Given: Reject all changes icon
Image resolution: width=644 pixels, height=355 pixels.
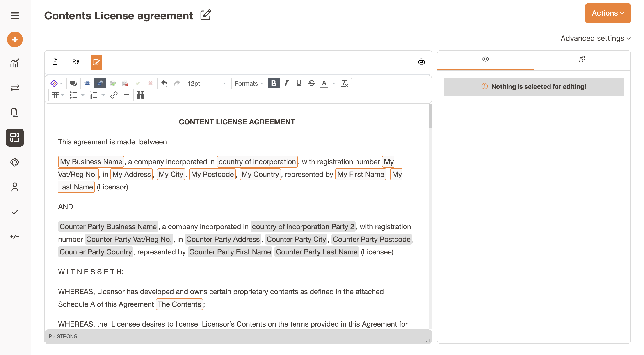Looking at the screenshot, I should pos(125,83).
